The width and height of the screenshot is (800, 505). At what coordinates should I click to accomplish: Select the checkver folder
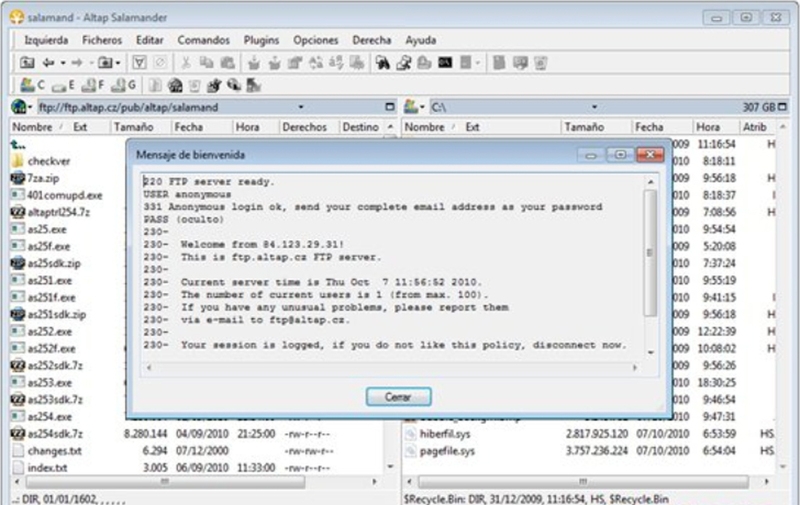(x=41, y=161)
